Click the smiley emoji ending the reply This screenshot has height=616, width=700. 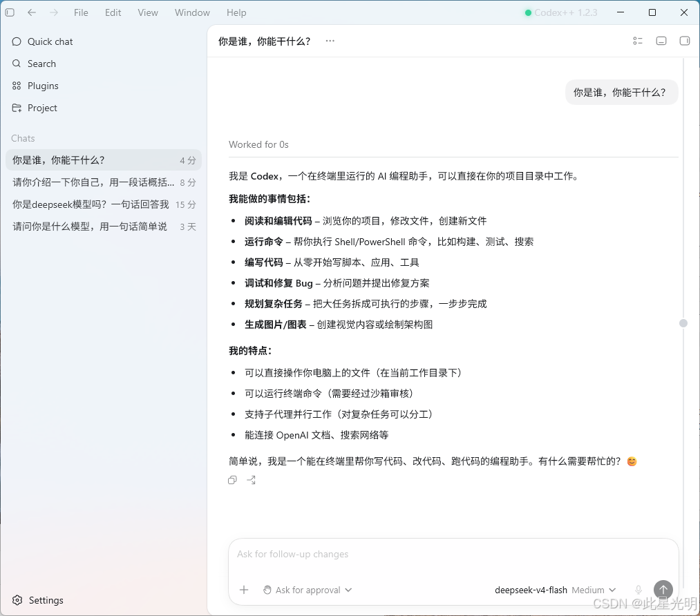[x=632, y=461]
